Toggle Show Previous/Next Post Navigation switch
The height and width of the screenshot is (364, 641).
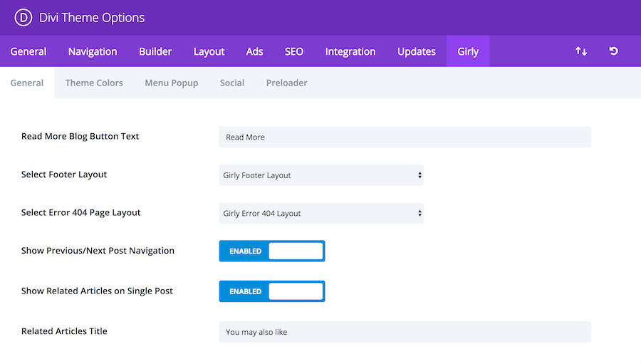(x=272, y=251)
